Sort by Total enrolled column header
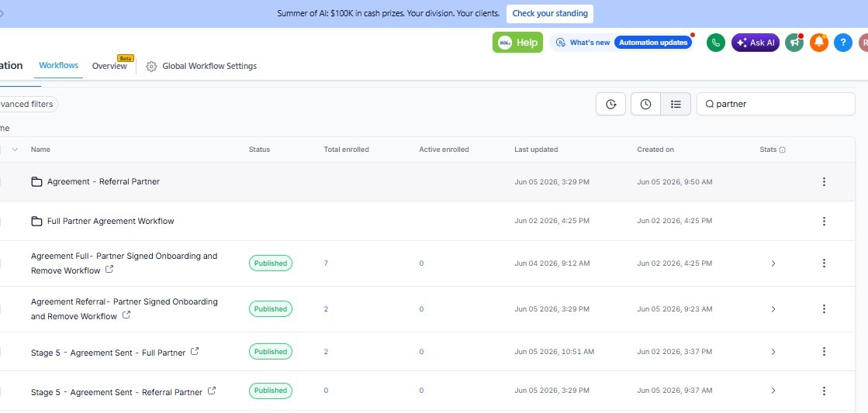This screenshot has width=868, height=413. (346, 150)
